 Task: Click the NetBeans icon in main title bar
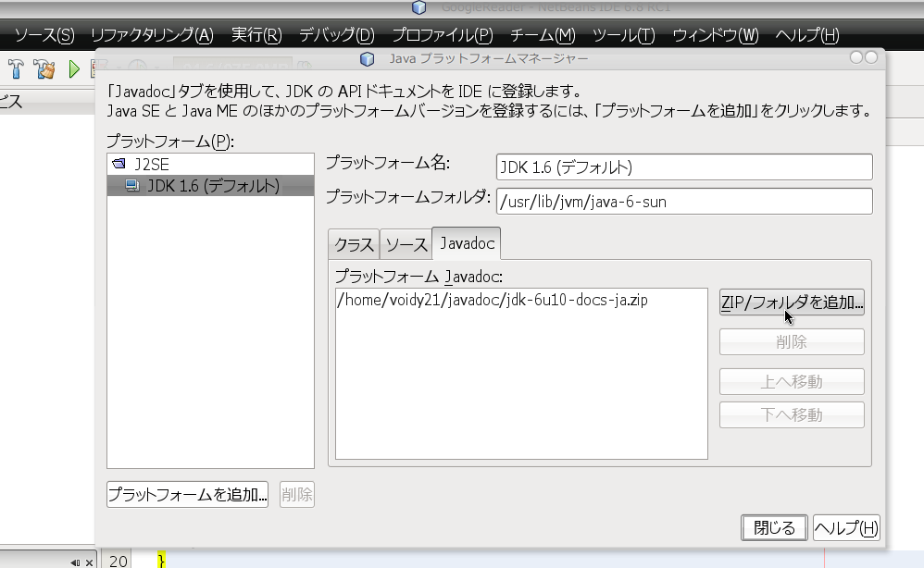[419, 7]
